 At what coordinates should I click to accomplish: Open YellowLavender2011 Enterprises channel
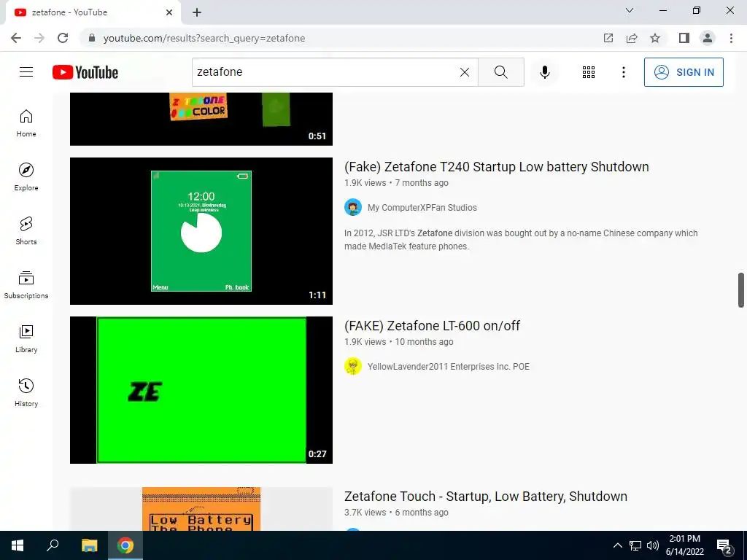click(449, 367)
